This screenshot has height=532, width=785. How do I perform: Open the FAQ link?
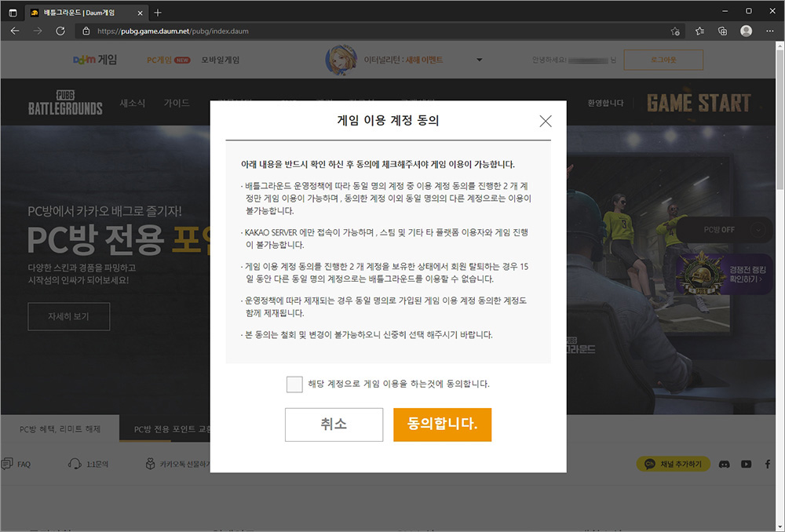pyautogui.click(x=16, y=464)
